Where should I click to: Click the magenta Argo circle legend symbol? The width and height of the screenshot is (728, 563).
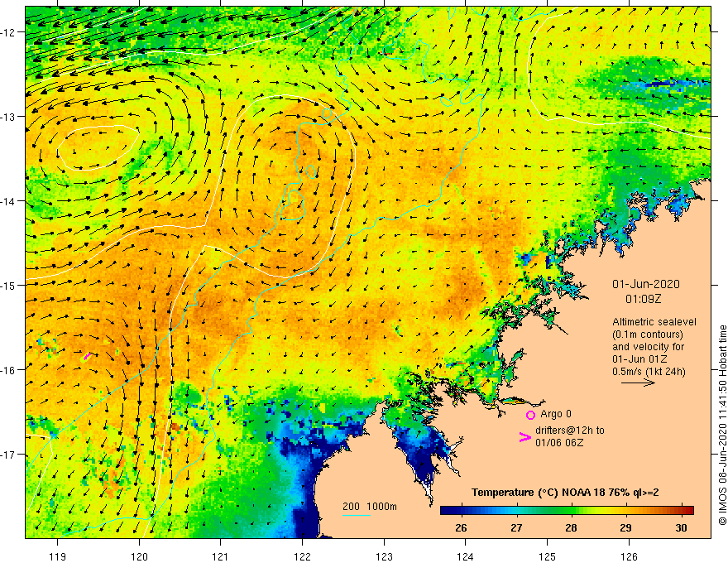point(530,415)
